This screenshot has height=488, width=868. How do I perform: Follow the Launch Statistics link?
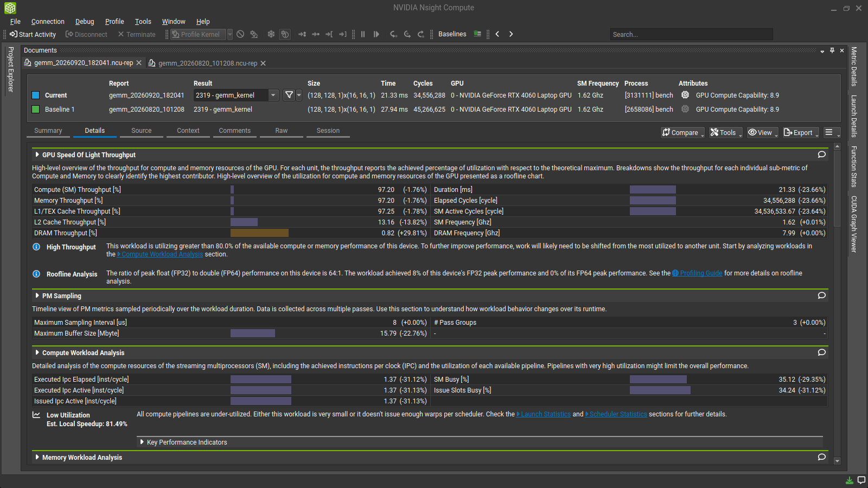[x=544, y=414]
